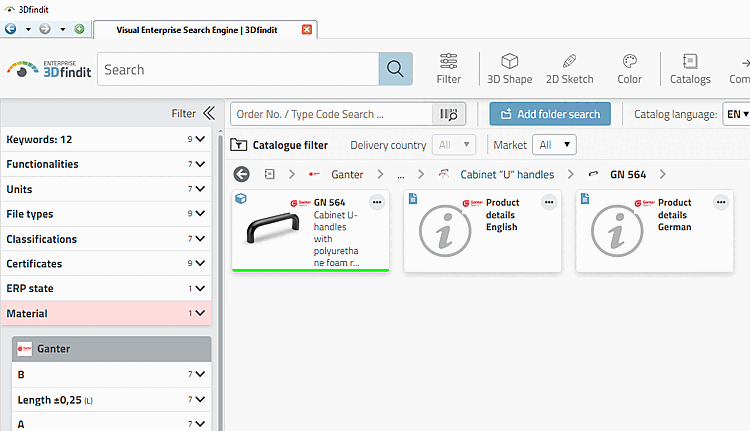Open the Color search tool
750x431 pixels.
point(629,69)
